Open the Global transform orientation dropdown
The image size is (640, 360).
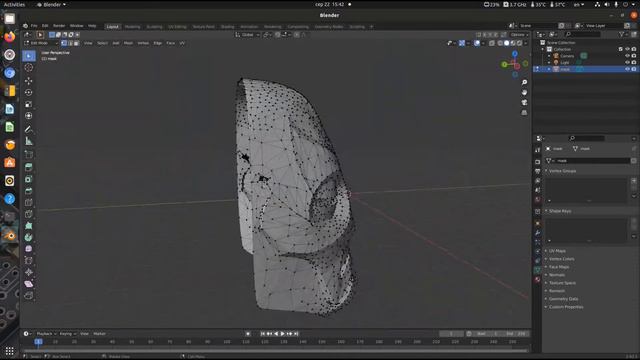tap(247, 35)
